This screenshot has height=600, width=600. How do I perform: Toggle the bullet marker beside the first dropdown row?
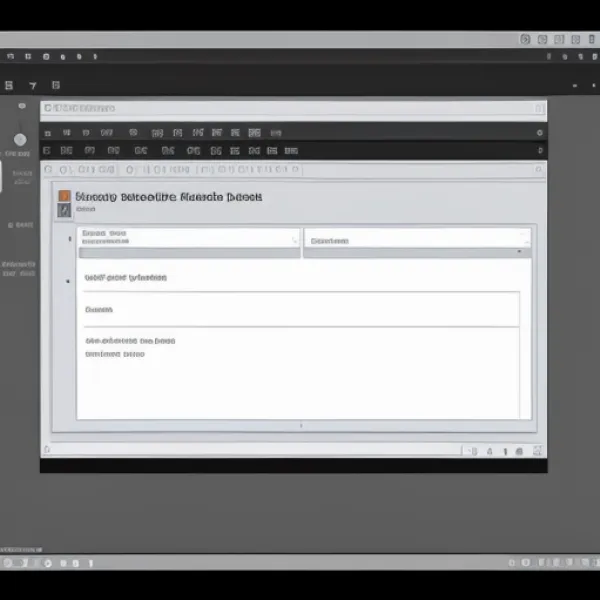point(69,239)
